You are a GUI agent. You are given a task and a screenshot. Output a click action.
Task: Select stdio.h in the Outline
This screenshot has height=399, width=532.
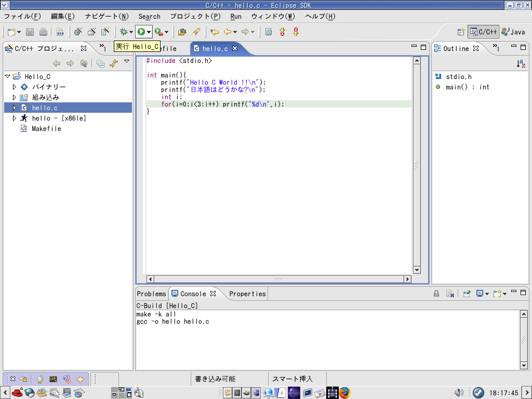point(459,77)
